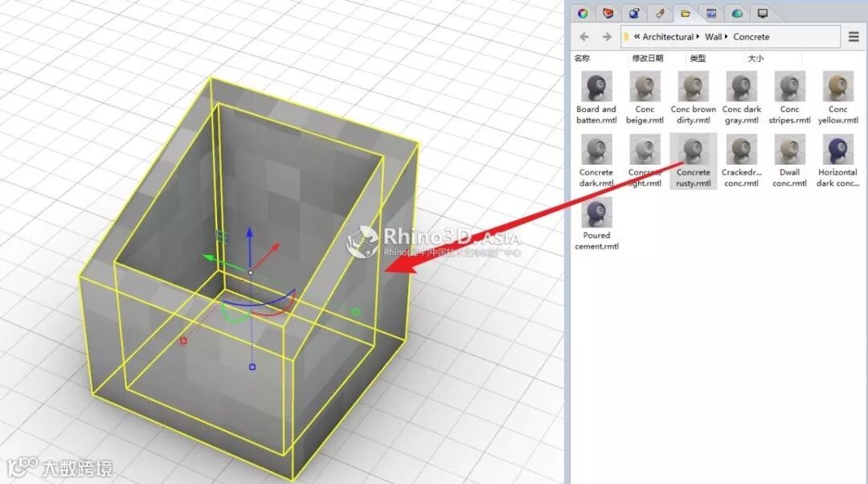
Task: Select Horizontal dark conc material
Action: tap(838, 161)
